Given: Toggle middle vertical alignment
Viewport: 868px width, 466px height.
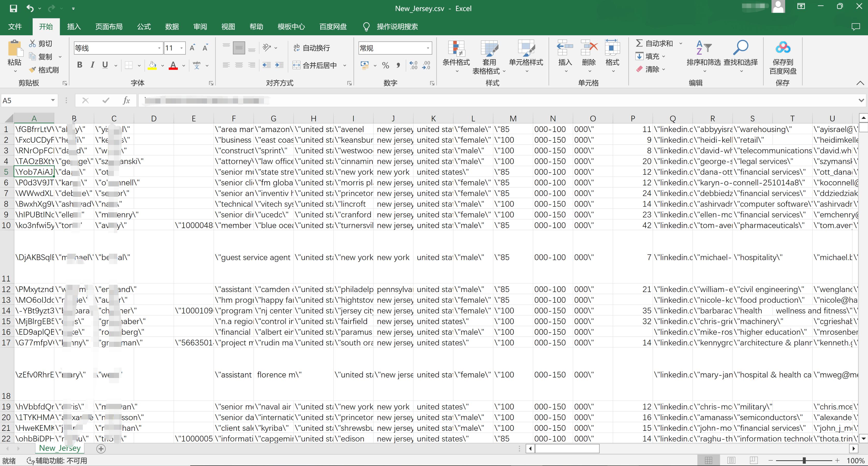Looking at the screenshot, I should (239, 48).
